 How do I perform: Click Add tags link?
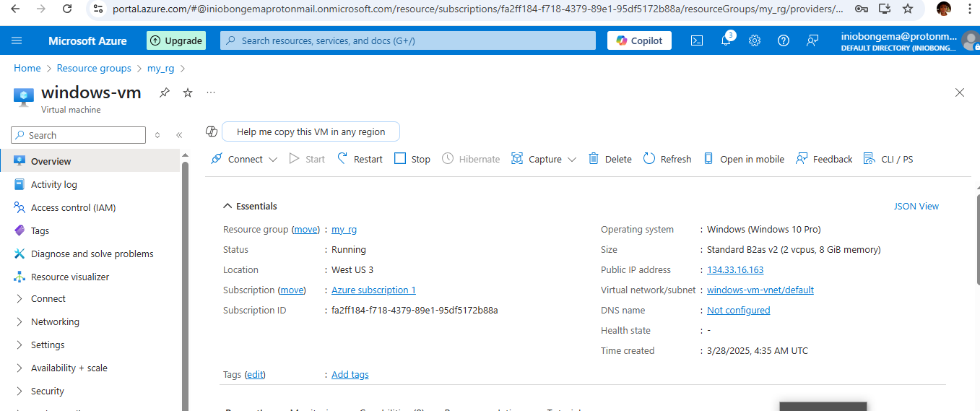(350, 374)
